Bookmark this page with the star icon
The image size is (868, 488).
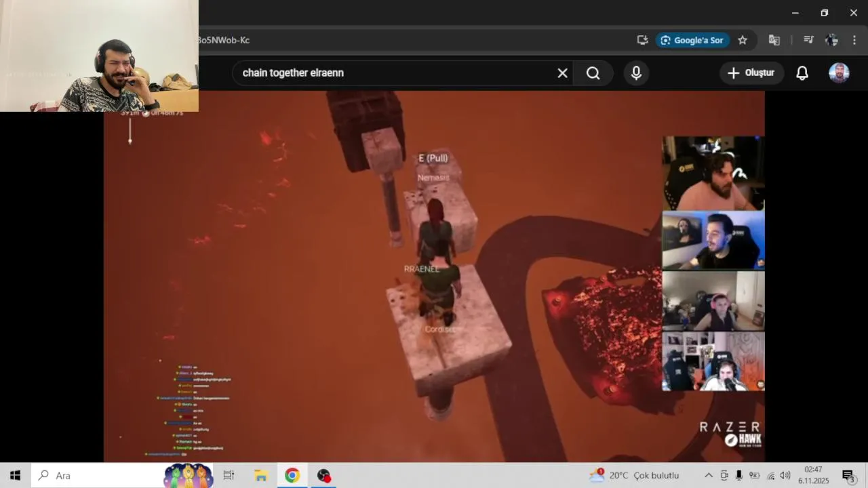click(743, 40)
